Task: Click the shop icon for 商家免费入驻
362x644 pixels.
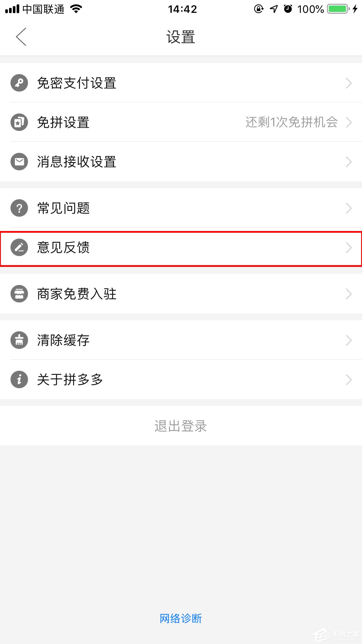Action: click(19, 294)
